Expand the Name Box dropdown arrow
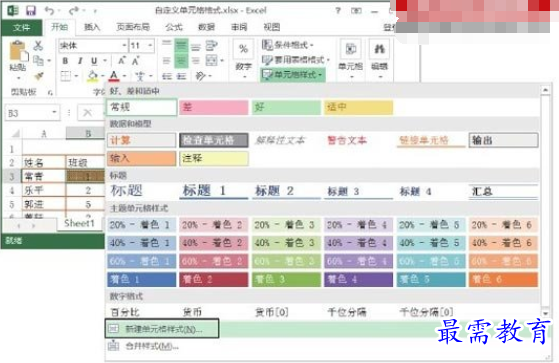The height and width of the screenshot is (363, 559). click(x=54, y=113)
